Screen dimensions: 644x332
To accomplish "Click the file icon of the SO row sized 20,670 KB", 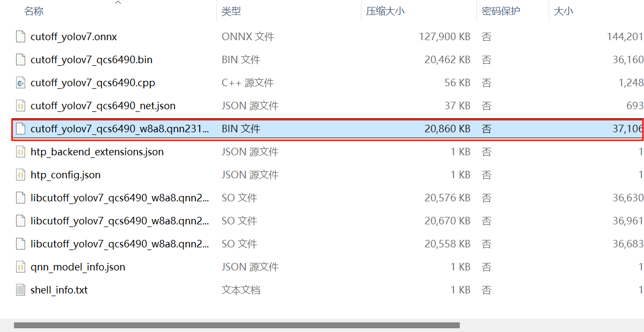I will click(x=21, y=221).
